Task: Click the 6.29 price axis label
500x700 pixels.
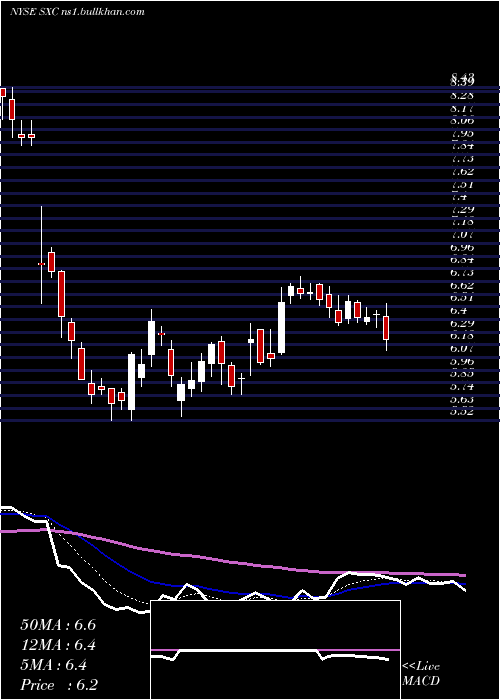Action: click(x=462, y=323)
